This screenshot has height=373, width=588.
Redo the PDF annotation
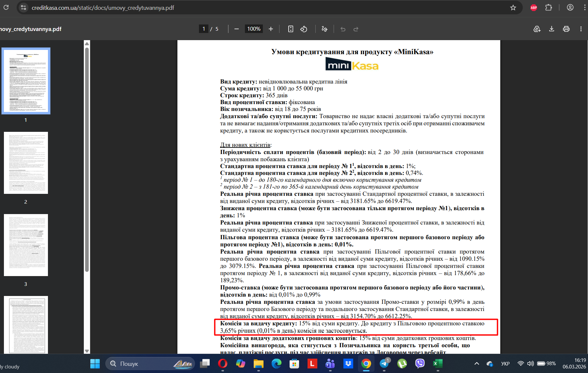[x=356, y=29]
